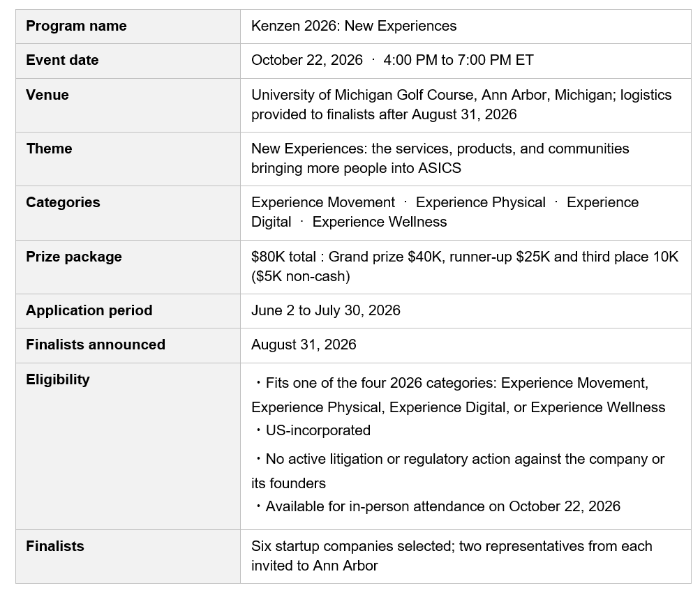Click the Application period label
This screenshot has height=597, width=700.
pos(89,310)
